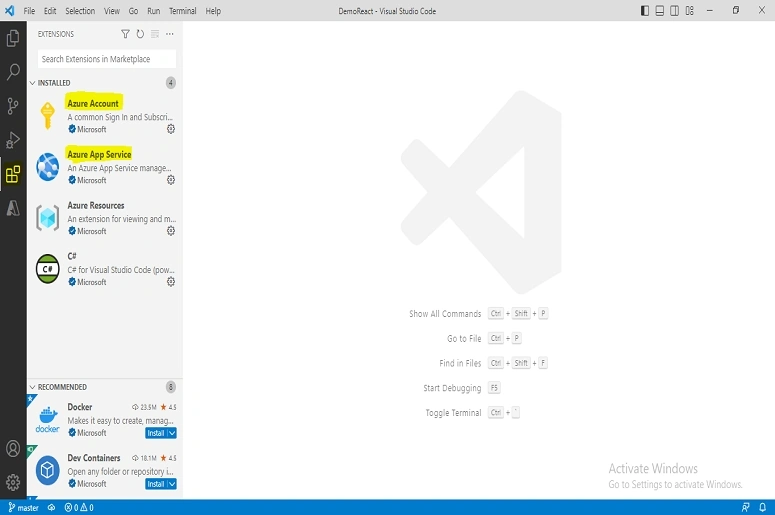Select the Azure Account extension title

[93, 103]
